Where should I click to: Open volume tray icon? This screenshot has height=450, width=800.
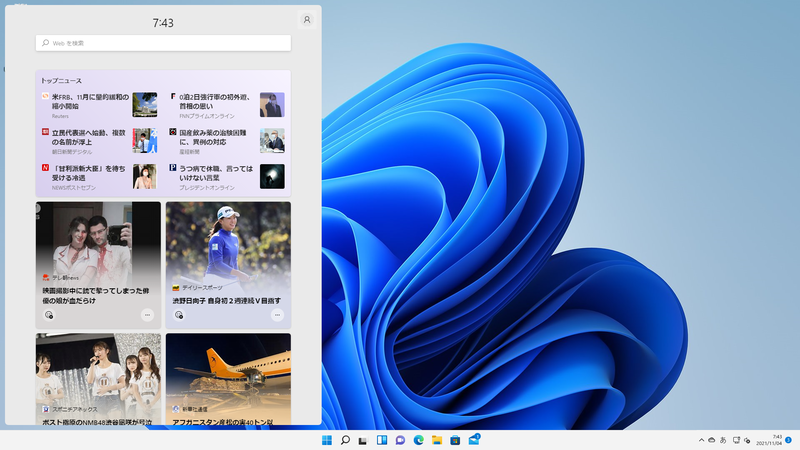[x=747, y=440]
